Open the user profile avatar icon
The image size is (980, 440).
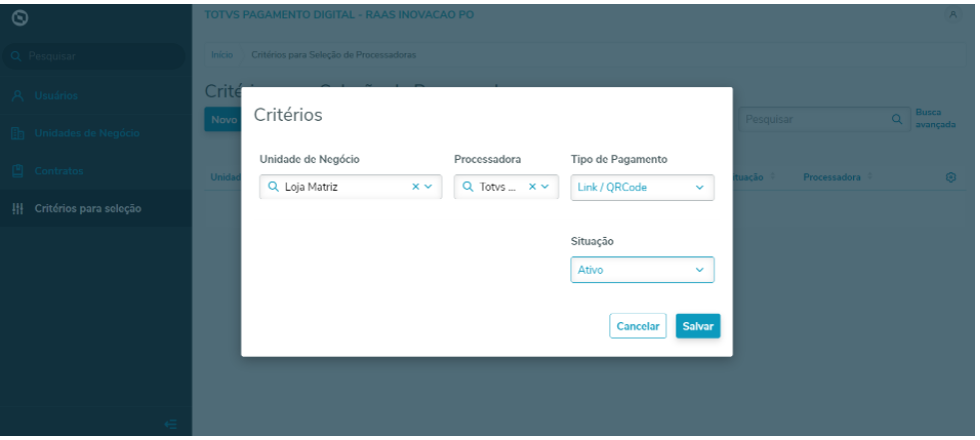click(x=952, y=15)
